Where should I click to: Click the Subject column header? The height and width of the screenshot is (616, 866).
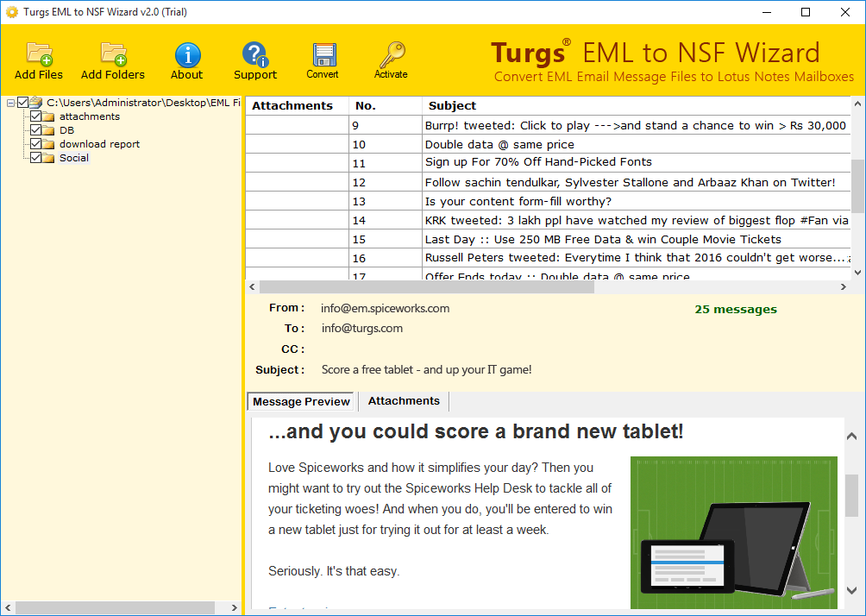click(x=637, y=105)
